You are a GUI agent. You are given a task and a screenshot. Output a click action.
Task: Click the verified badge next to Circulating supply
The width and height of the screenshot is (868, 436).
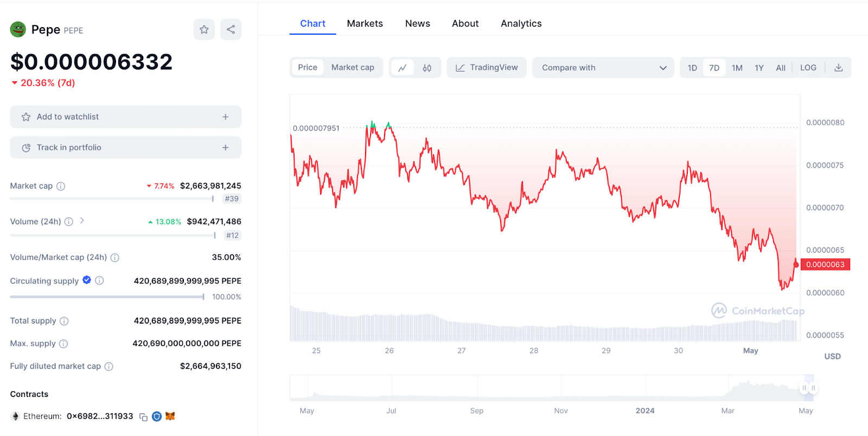[x=87, y=280]
